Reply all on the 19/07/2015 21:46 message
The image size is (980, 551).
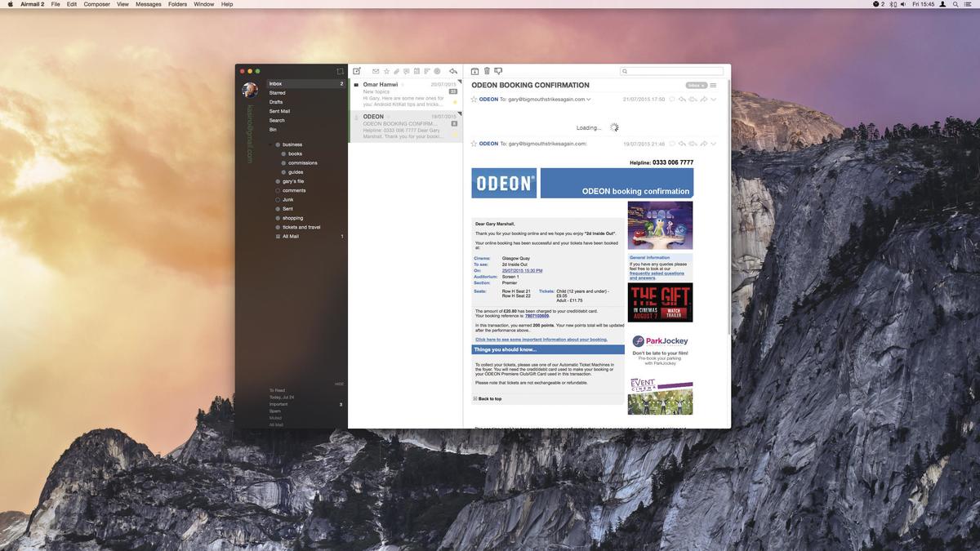point(693,143)
